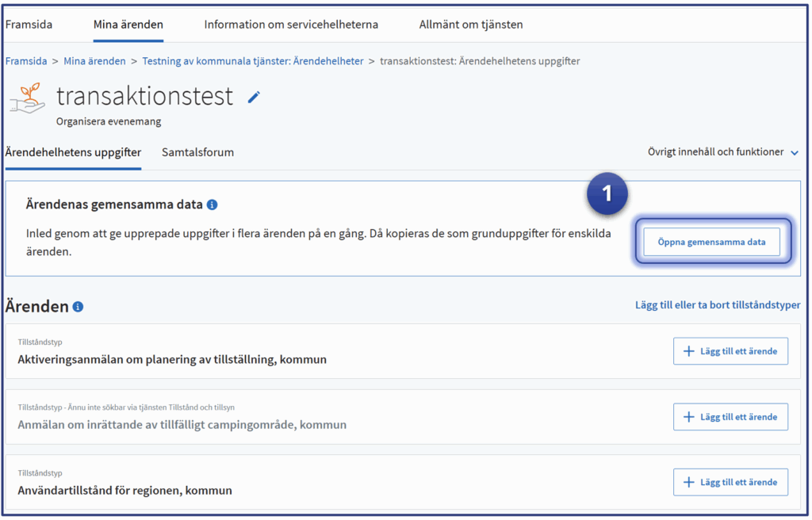Add a case for tillfälligt campingområde
The image size is (812, 520).
(730, 417)
